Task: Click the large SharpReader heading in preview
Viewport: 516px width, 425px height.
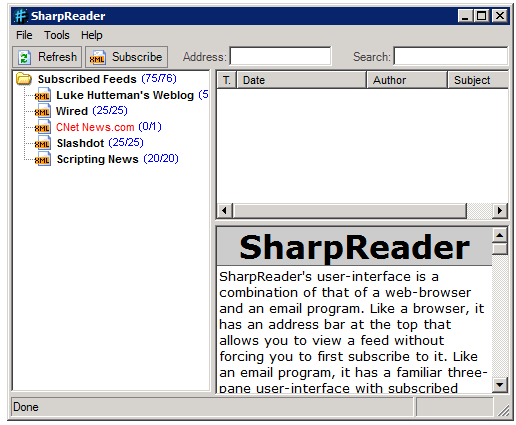Action: pyautogui.click(x=354, y=247)
